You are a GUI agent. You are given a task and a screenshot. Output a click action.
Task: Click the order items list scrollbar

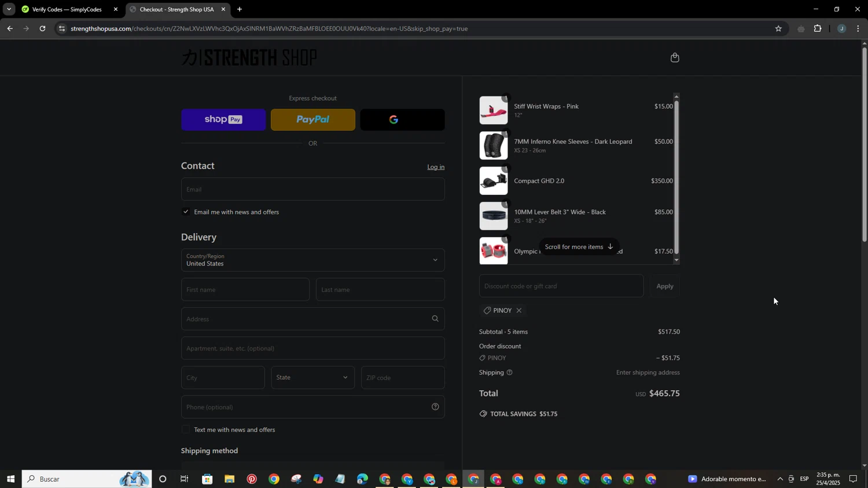coord(676,178)
